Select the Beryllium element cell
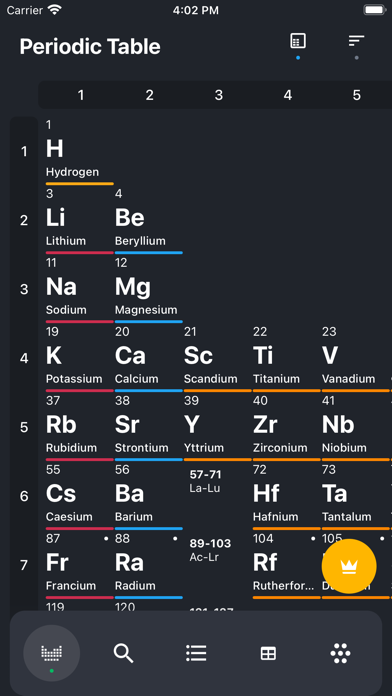This screenshot has height=696, width=392. coord(149,221)
